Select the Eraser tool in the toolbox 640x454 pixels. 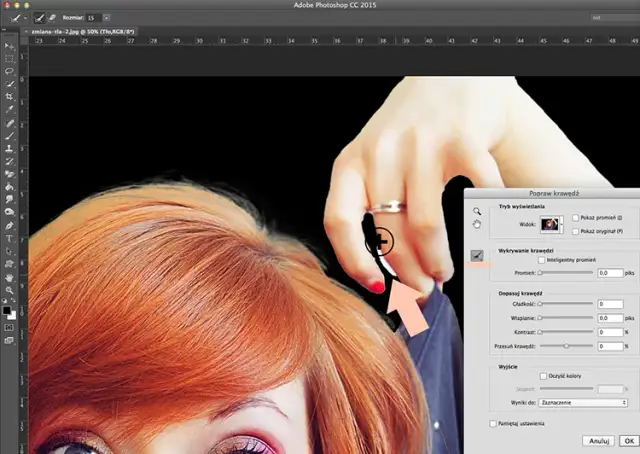pos(9,174)
